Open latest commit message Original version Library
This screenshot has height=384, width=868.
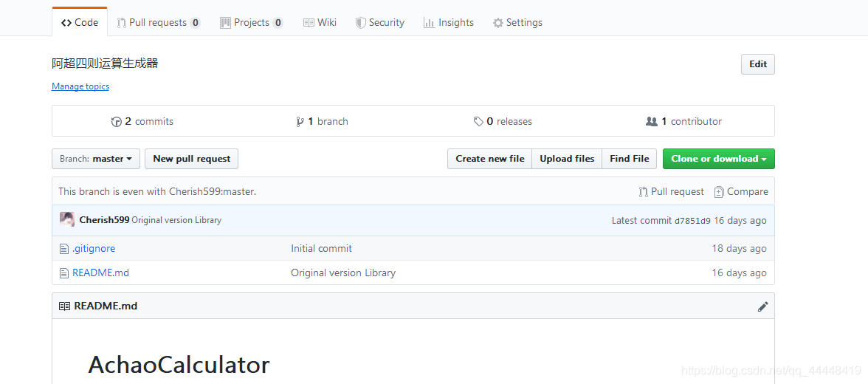(x=176, y=220)
